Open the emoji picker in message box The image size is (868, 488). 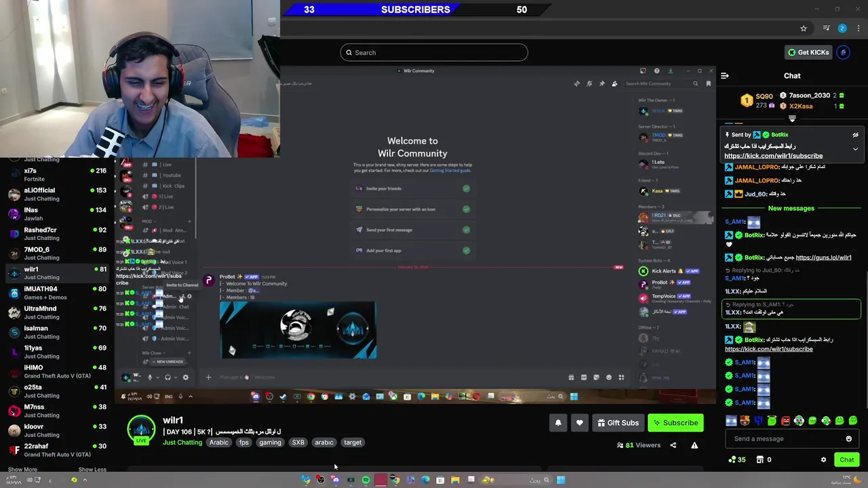pos(848,439)
